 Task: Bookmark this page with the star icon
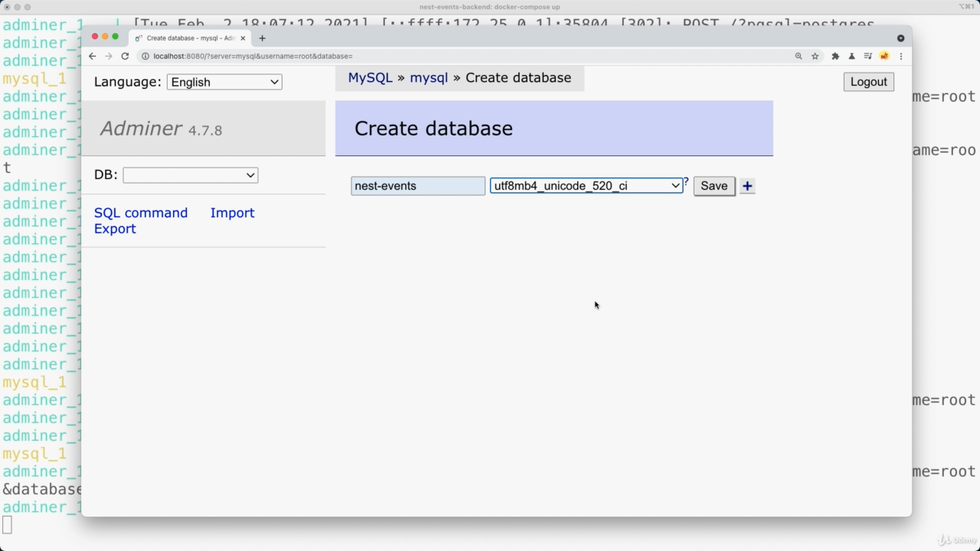[815, 56]
